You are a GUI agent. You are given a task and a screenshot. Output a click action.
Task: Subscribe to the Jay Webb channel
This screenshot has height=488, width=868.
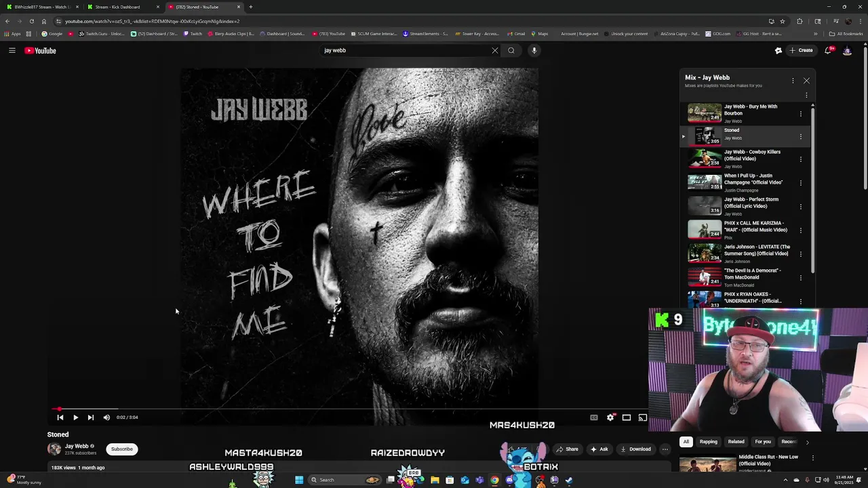[x=122, y=449]
